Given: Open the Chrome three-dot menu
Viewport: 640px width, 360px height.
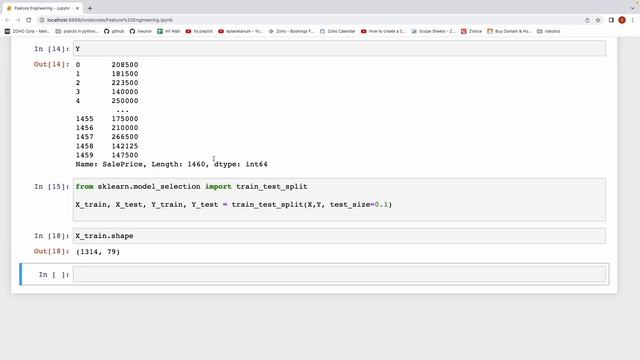Looking at the screenshot, I should pyautogui.click(x=633, y=20).
